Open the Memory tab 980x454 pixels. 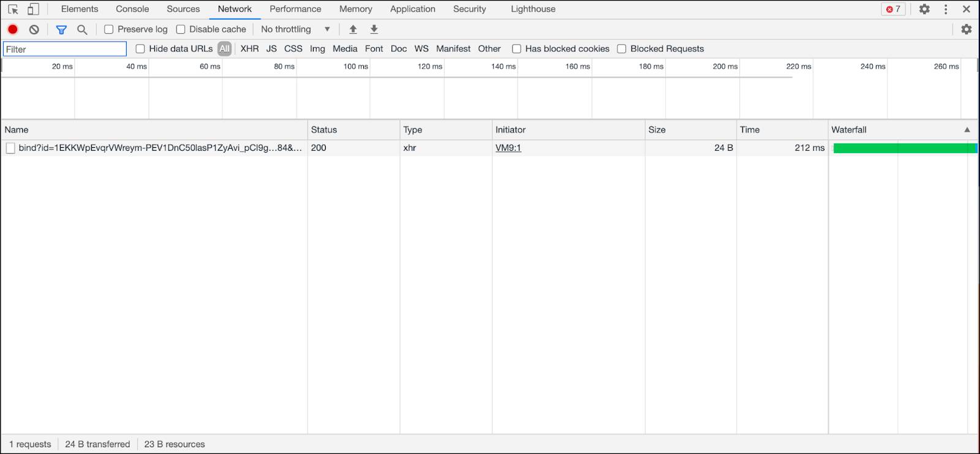coord(356,9)
